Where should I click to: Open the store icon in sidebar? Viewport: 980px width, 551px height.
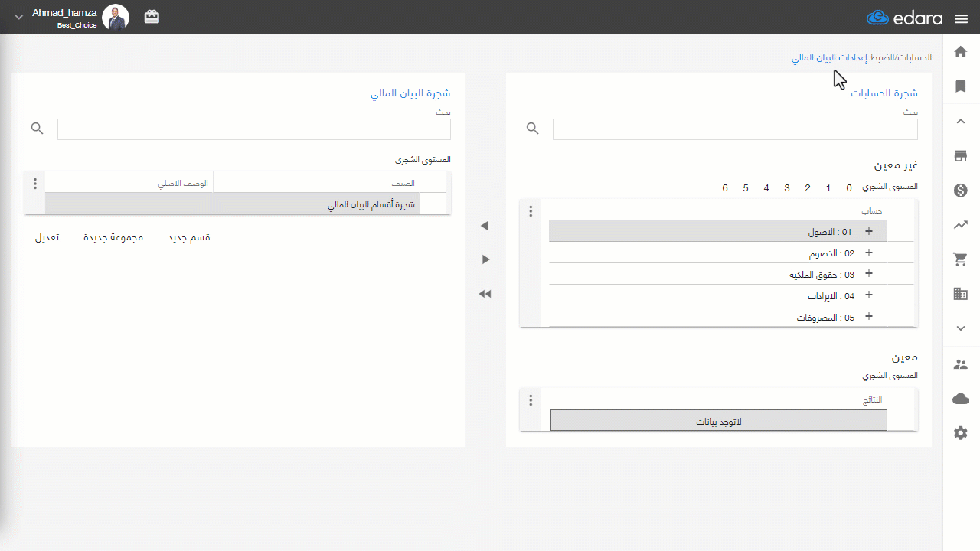pyautogui.click(x=961, y=156)
